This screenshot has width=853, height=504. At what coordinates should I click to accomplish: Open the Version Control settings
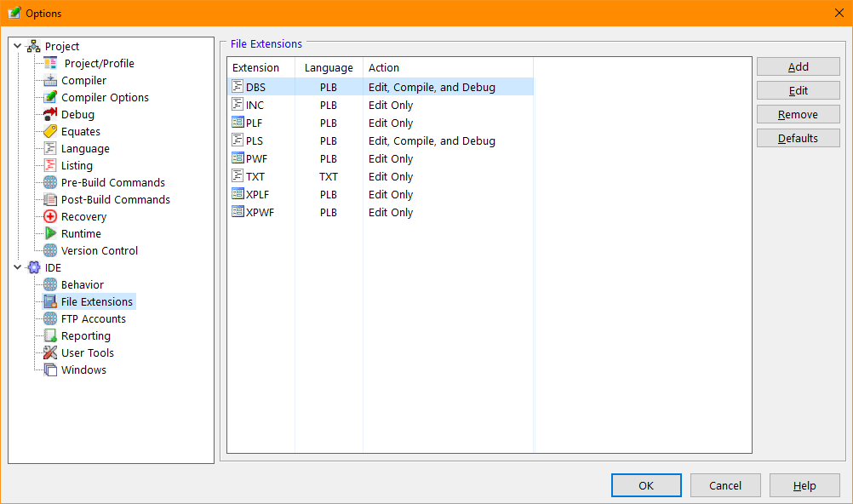pos(98,250)
